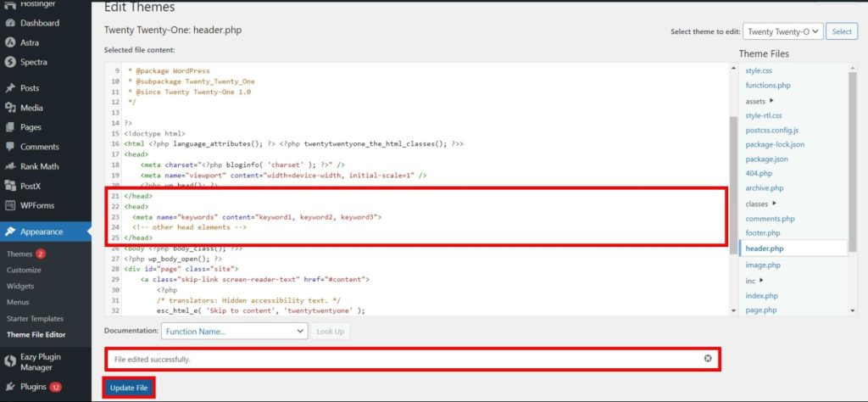Click the Astra sidebar icon
Viewport: 868px width, 402px height.
(x=9, y=42)
